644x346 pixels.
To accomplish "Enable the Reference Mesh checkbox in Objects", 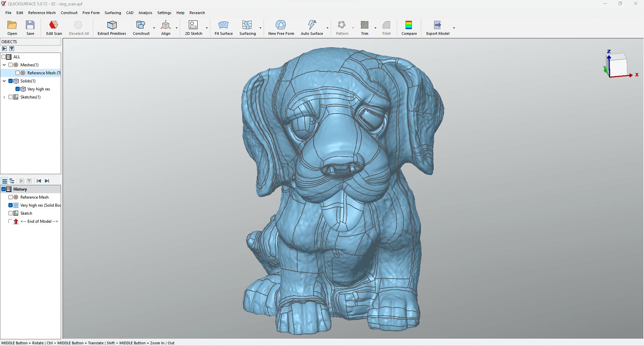I will pyautogui.click(x=17, y=73).
